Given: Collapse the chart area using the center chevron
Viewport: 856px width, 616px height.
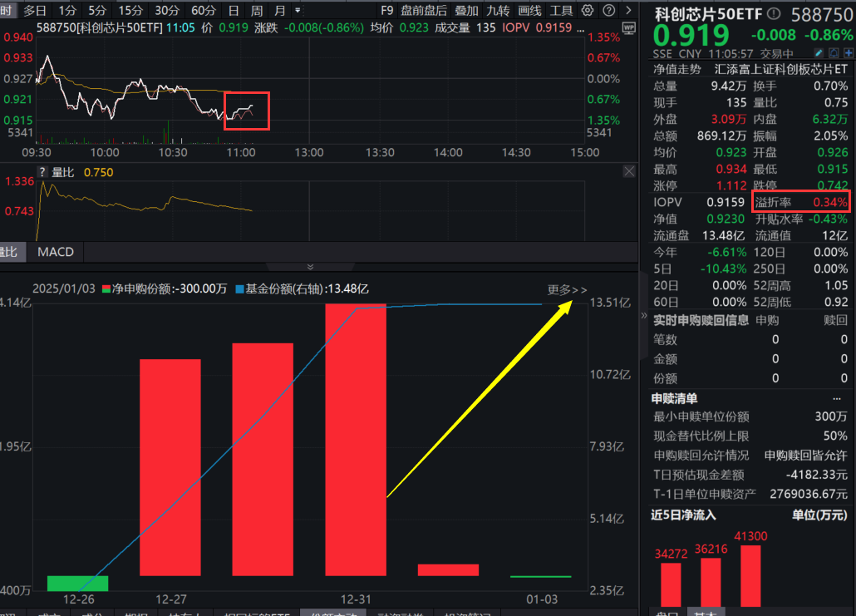Looking at the screenshot, I should point(310,266).
